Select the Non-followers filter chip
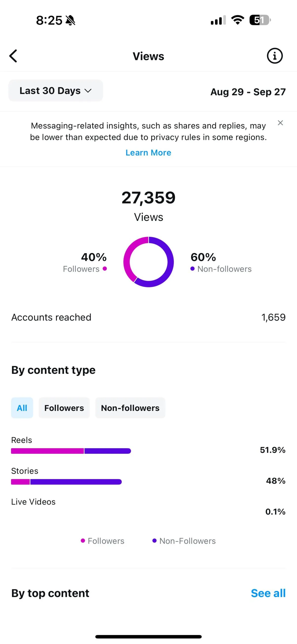The height and width of the screenshot is (644, 297). [x=130, y=408]
